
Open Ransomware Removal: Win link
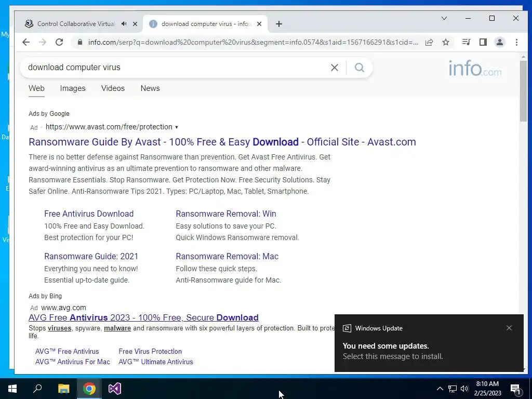[226, 214]
